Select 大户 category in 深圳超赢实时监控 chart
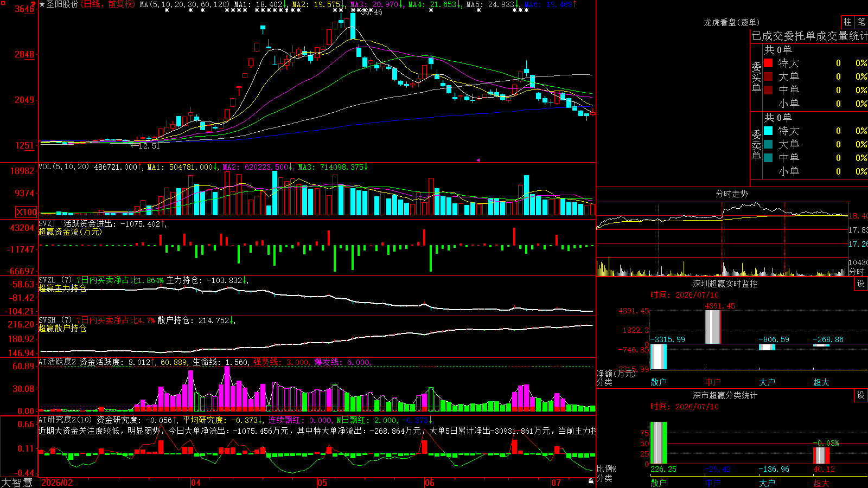This screenshot has width=868, height=488. pos(767,382)
